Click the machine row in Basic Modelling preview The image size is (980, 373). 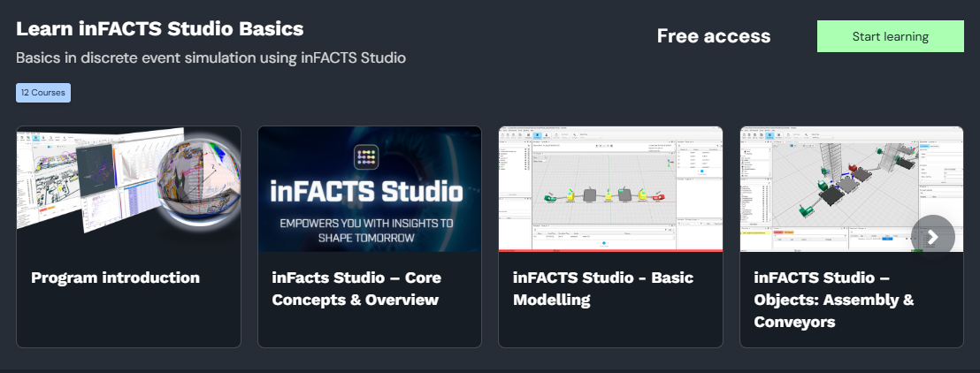[610, 194]
